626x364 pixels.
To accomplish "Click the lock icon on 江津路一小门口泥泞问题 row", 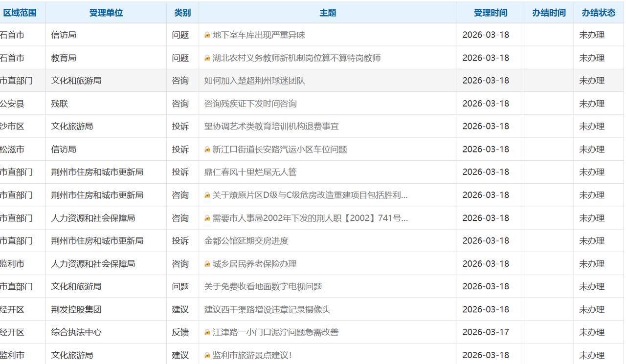I will (207, 332).
